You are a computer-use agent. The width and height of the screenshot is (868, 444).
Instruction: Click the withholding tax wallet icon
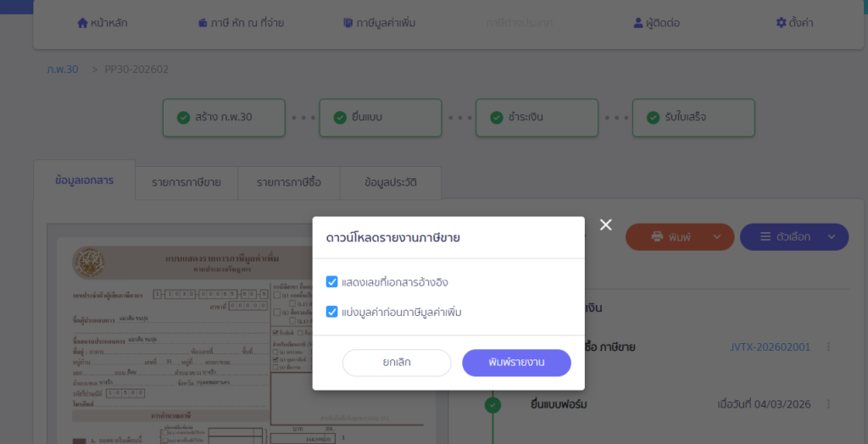(x=203, y=23)
